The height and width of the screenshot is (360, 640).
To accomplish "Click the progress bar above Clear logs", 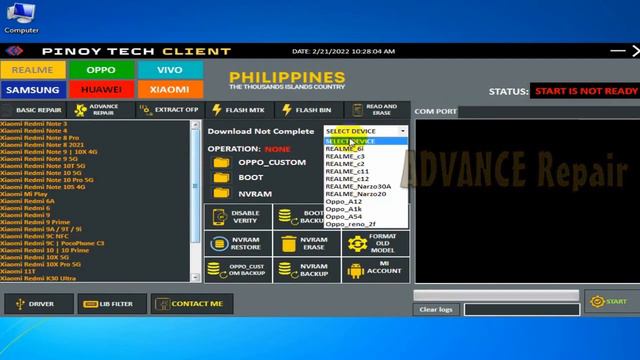I will pyautogui.click(x=496, y=295).
